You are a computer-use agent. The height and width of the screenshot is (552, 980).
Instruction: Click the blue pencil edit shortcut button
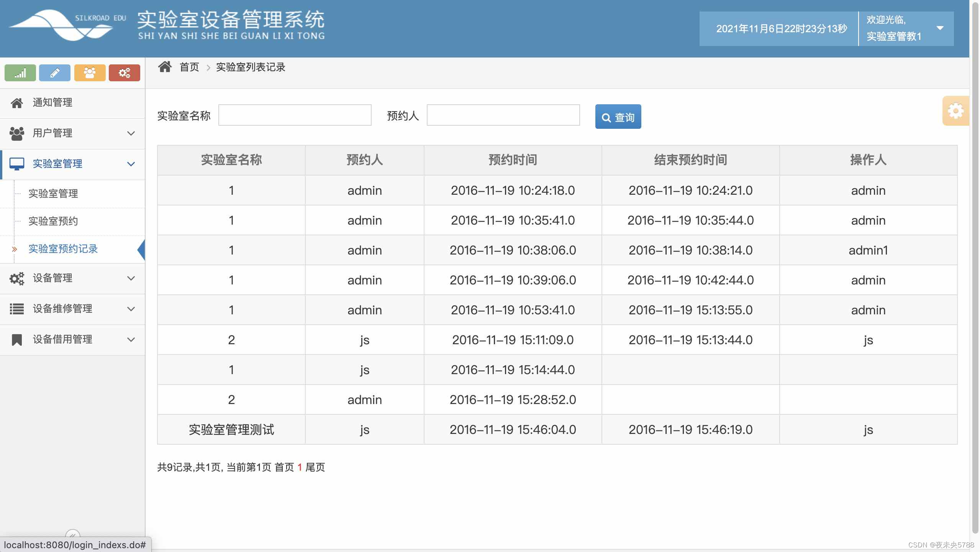point(55,73)
